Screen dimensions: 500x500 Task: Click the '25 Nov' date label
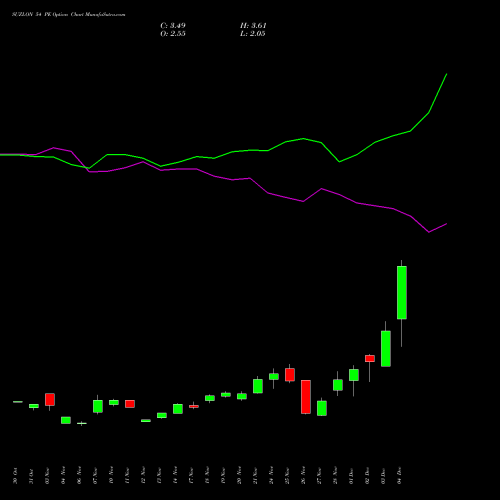(287, 476)
